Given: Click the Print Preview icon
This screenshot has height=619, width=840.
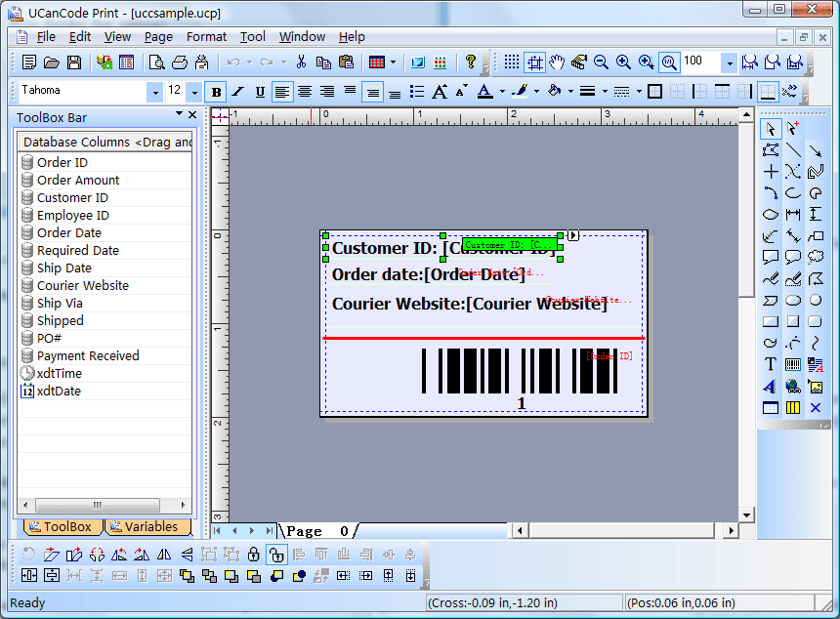Looking at the screenshot, I should pos(156,62).
